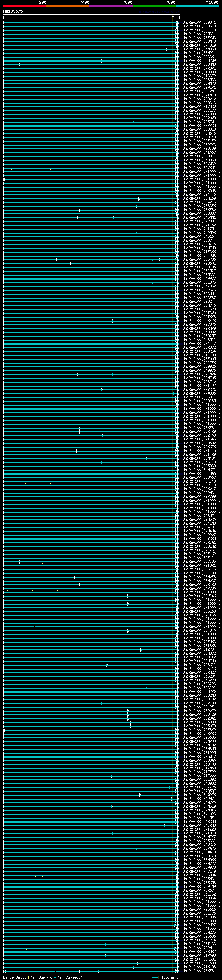Select label UniRef100_D0EUY5
This screenshot has height=980, width=222.
pyautogui.click(x=199, y=283)
